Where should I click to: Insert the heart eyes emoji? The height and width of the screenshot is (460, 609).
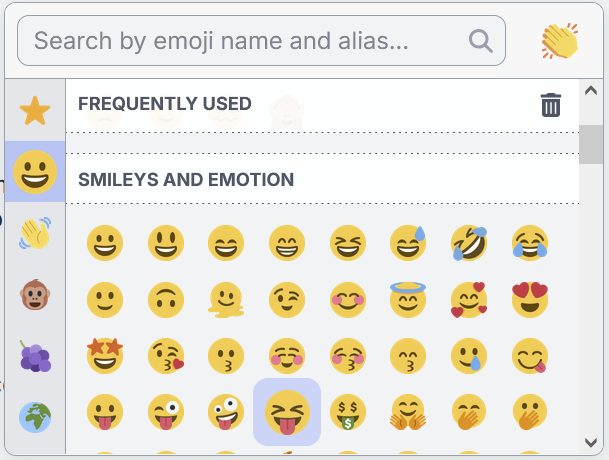tap(529, 299)
